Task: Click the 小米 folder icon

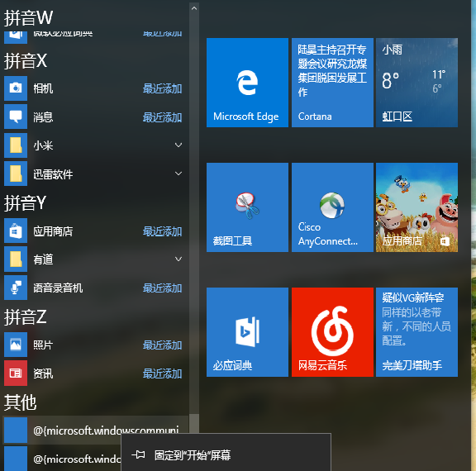Action: tap(16, 145)
